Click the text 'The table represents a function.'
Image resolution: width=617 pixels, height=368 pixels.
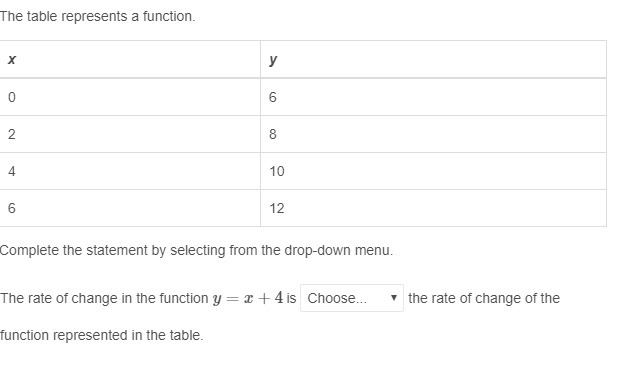pos(98,17)
